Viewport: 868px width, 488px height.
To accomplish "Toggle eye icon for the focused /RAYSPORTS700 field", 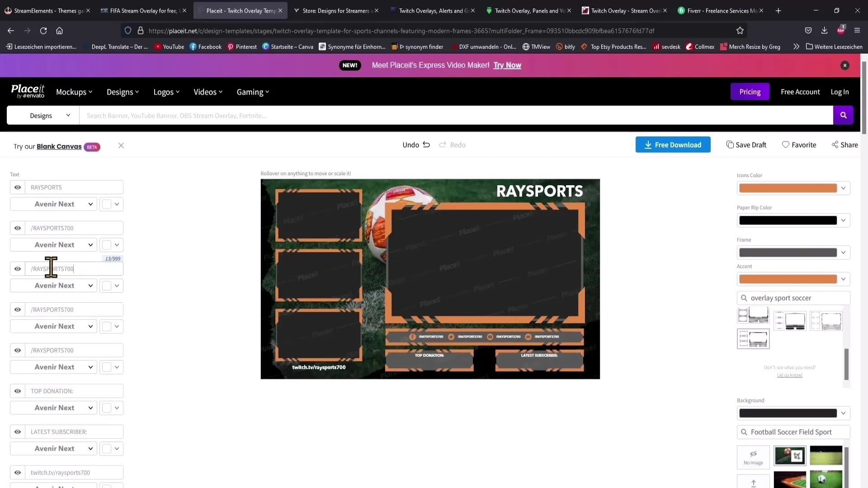I will tap(18, 269).
